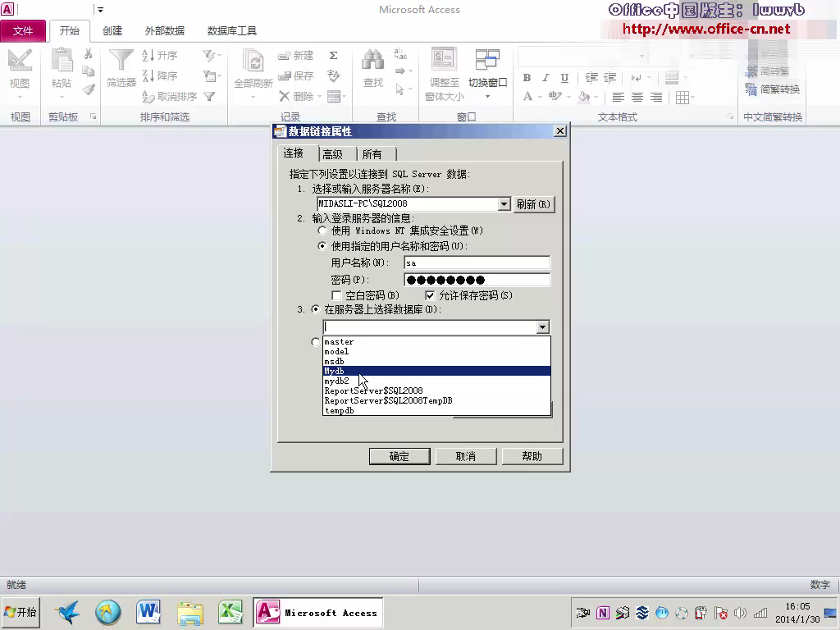
Task: Click the 简繁转换 conversion button
Action: click(x=773, y=89)
